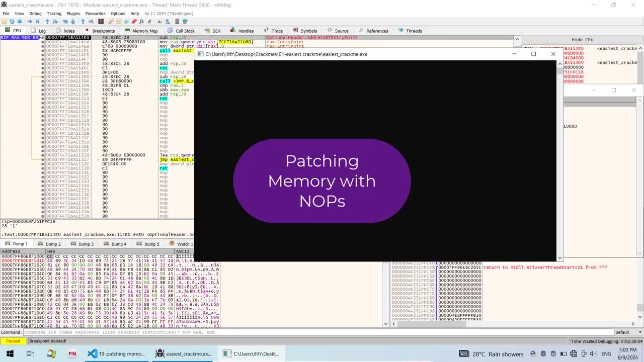Open the Tracing menu
This screenshot has height=362, width=644.
(x=54, y=14)
